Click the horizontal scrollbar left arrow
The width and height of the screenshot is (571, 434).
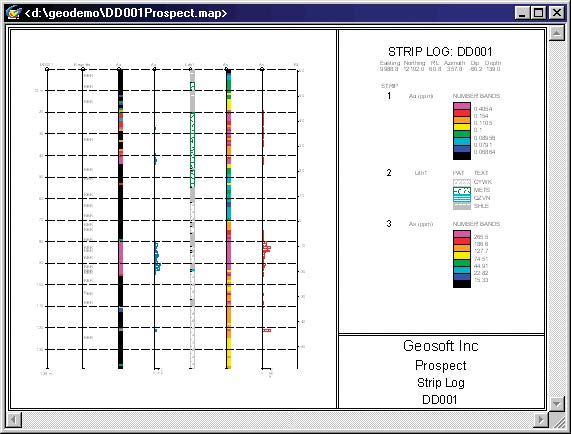point(14,420)
